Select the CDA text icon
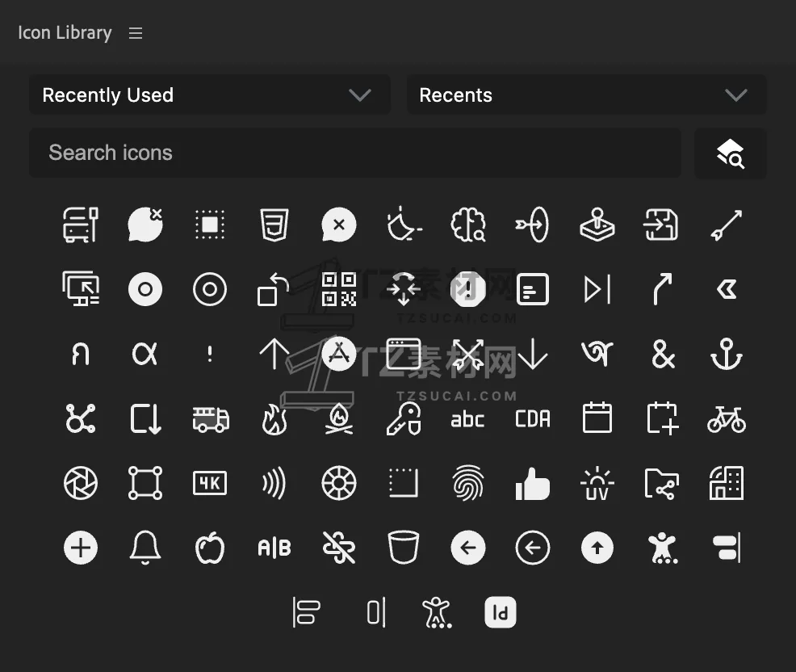 pyautogui.click(x=533, y=419)
